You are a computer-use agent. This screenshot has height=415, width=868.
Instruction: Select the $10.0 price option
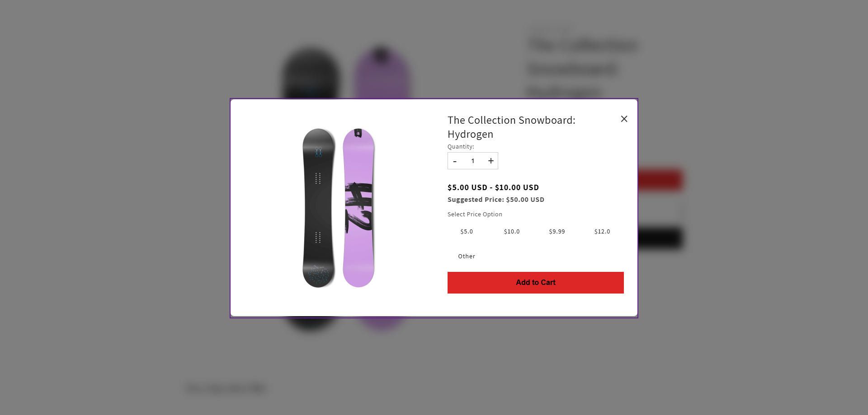pos(512,232)
